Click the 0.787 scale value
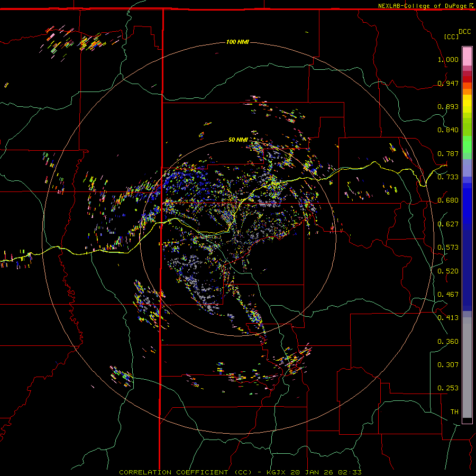Screen dimensions: 476x476 pyautogui.click(x=448, y=153)
